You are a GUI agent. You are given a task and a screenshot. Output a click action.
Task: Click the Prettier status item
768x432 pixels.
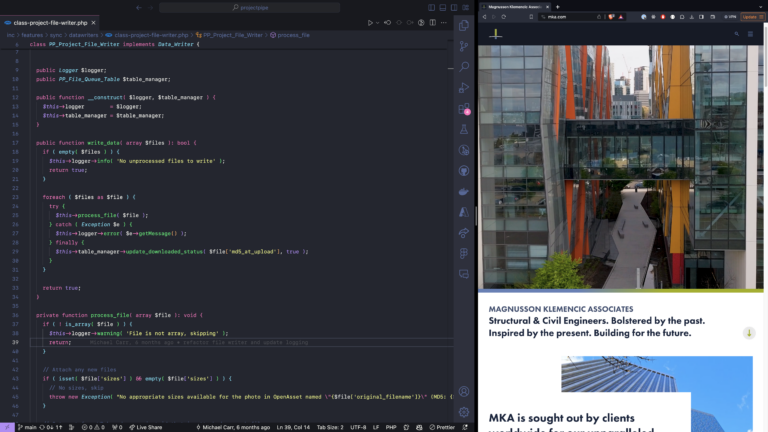(442, 427)
